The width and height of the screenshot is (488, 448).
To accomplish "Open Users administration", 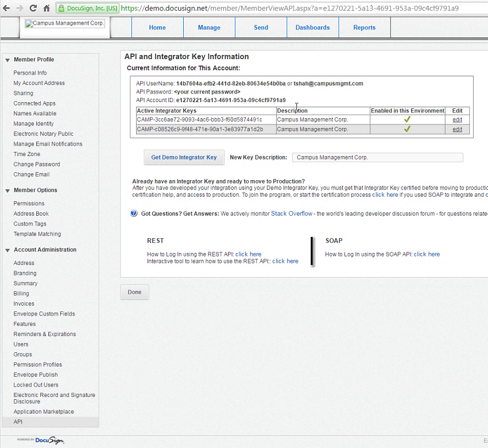I will pyautogui.click(x=21, y=345).
